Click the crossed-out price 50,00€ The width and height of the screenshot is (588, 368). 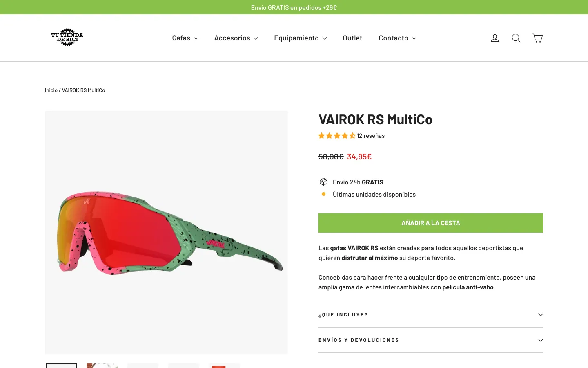(x=331, y=157)
